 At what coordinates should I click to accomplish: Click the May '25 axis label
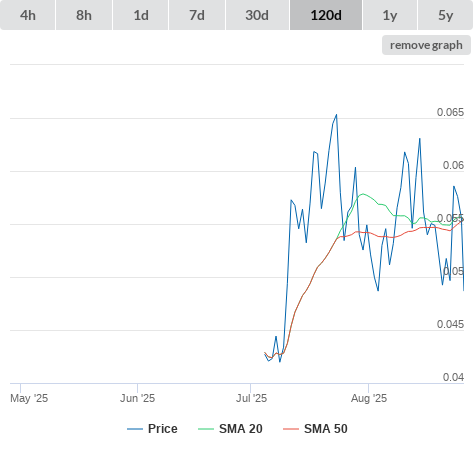29,398
